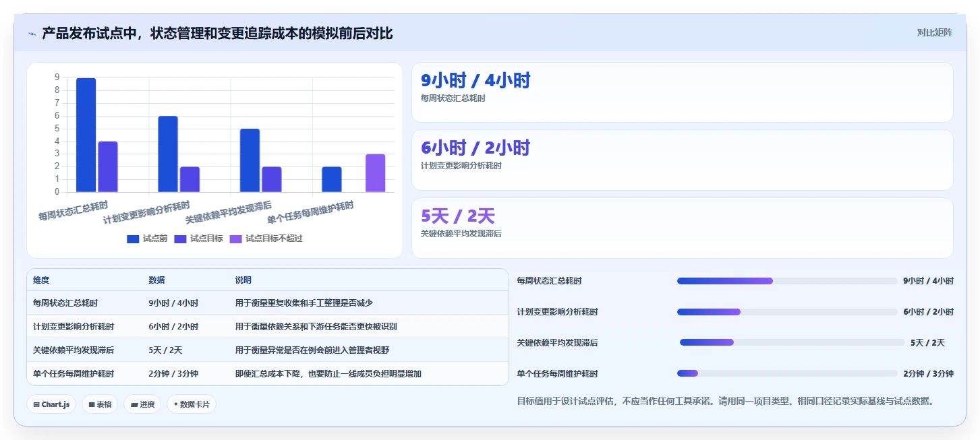This screenshot has width=980, height=440.
Task: Click the icon inside the 进度 chip
Action: [134, 405]
